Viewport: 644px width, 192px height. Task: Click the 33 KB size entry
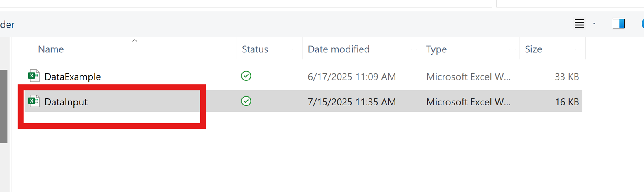567,77
